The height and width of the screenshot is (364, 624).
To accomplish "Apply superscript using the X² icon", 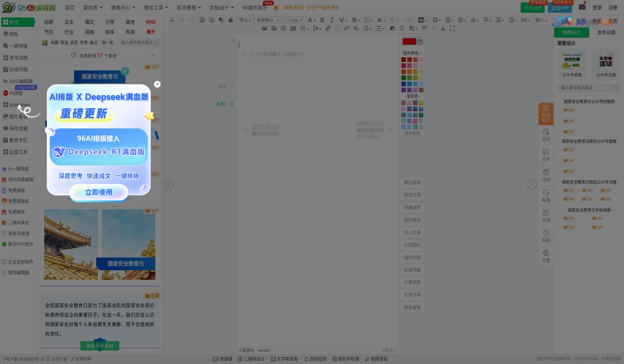I will [x=346, y=29].
